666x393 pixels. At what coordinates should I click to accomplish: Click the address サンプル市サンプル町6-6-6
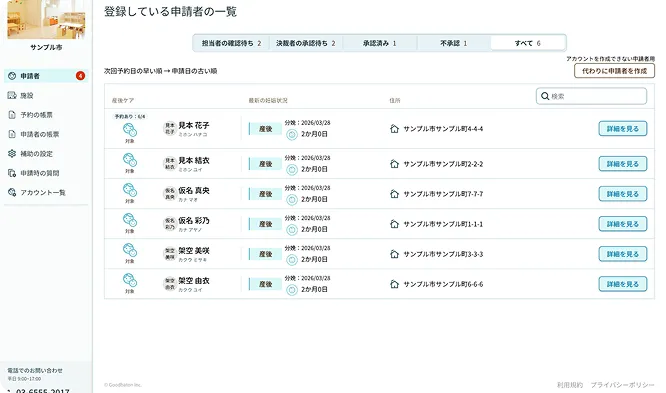pyautogui.click(x=443, y=285)
